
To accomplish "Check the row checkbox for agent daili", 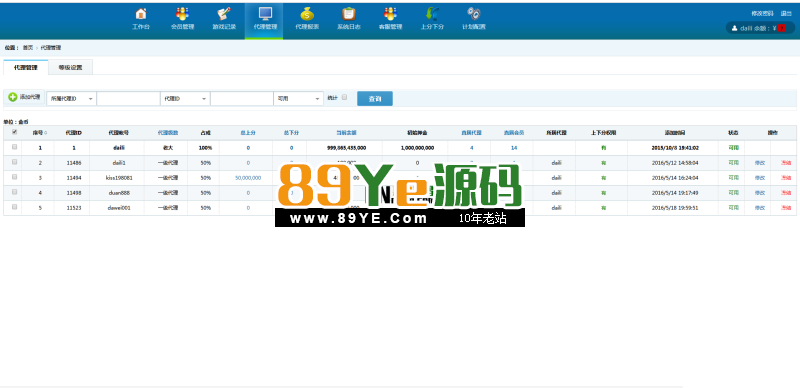I will pyautogui.click(x=14, y=147).
